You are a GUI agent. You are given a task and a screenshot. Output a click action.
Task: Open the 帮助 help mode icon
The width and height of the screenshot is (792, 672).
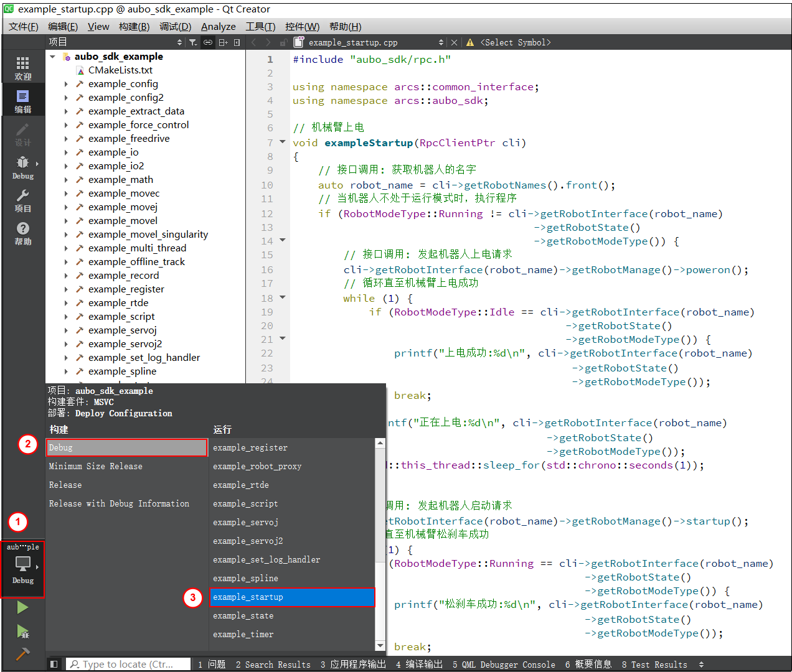(x=22, y=233)
